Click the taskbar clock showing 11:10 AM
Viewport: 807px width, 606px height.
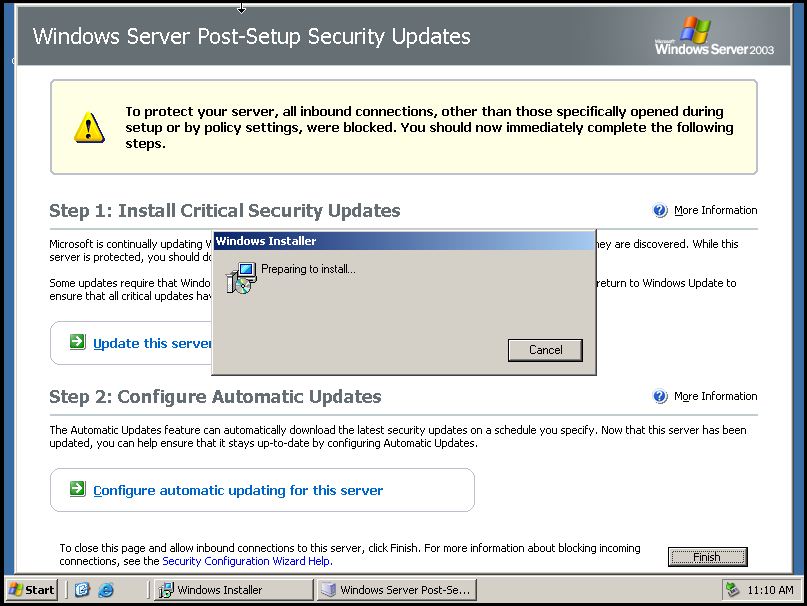tap(770, 590)
